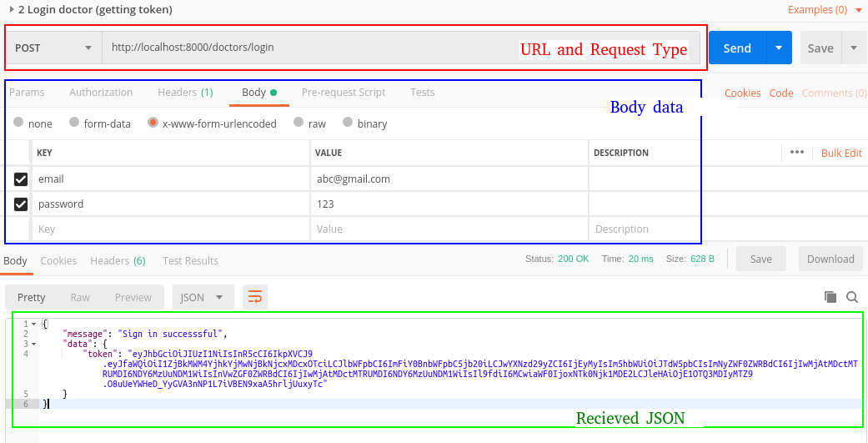Save the response with Save button
The height and width of the screenshot is (443, 868).
point(761,259)
